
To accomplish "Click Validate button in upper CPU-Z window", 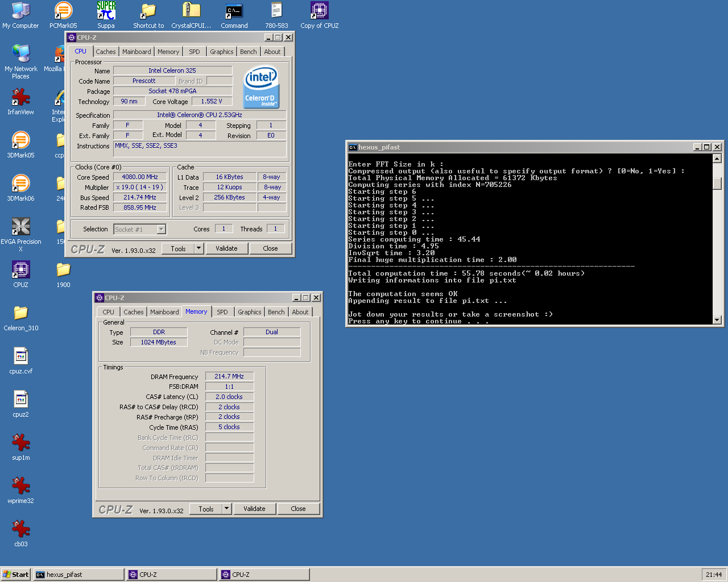I will [x=226, y=248].
